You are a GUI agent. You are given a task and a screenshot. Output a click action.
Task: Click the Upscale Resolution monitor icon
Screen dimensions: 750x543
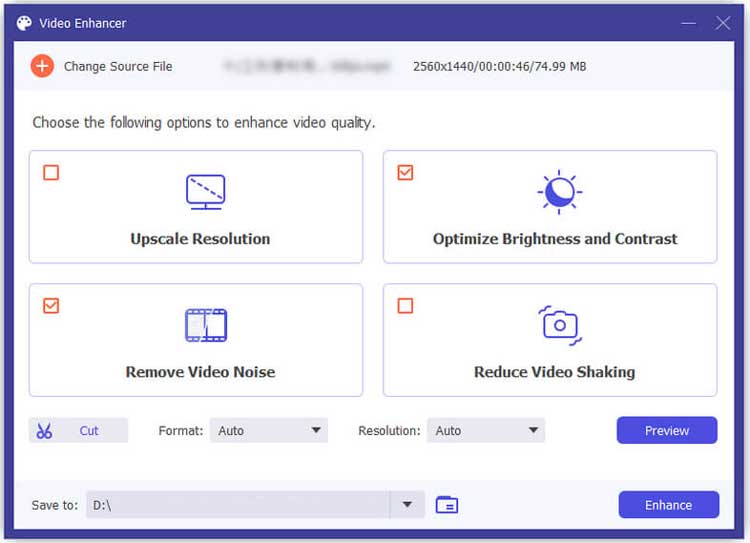(205, 191)
